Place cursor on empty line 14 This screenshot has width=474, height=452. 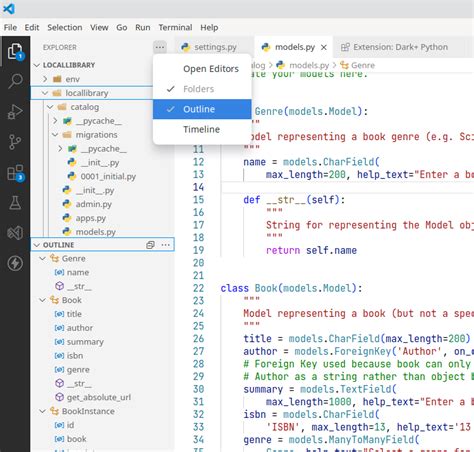pyautogui.click(x=347, y=187)
